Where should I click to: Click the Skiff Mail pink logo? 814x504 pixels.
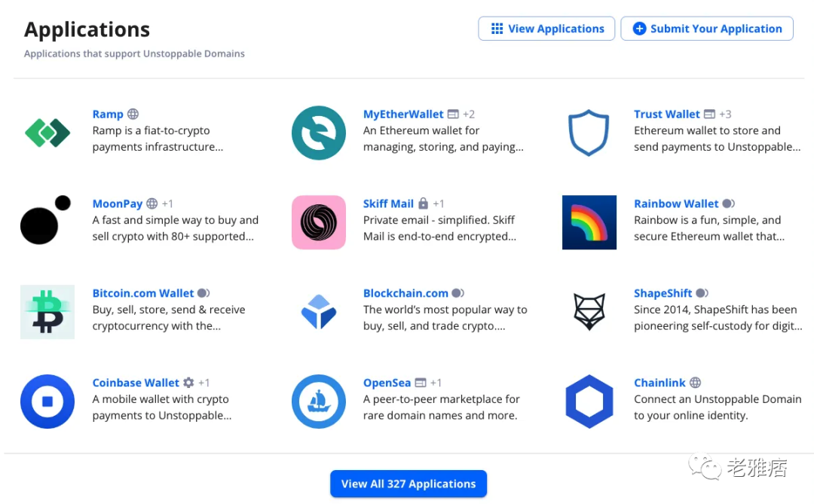(x=319, y=222)
